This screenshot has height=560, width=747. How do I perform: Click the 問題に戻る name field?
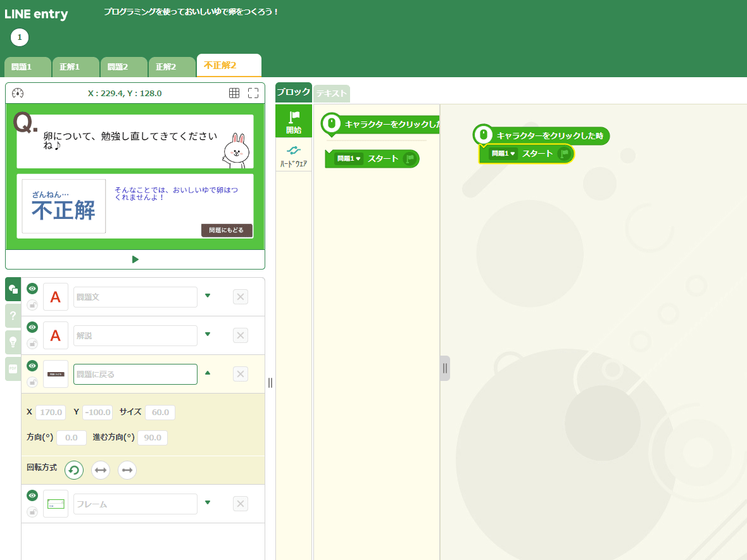pos(135,375)
